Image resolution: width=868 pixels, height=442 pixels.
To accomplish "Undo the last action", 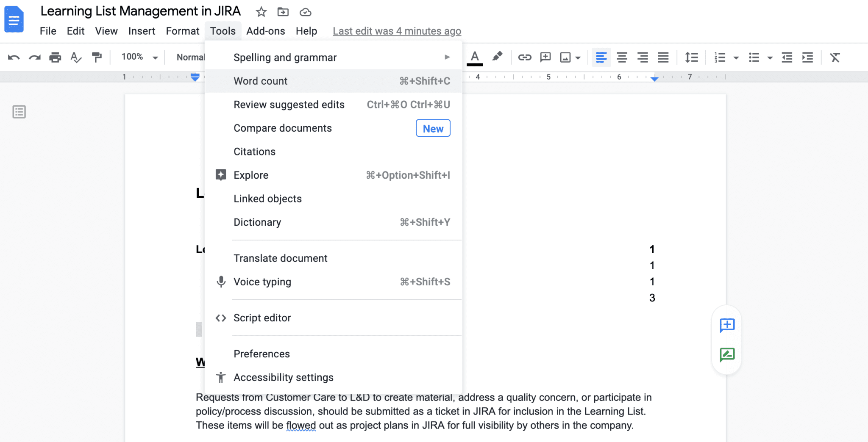I will click(x=14, y=57).
